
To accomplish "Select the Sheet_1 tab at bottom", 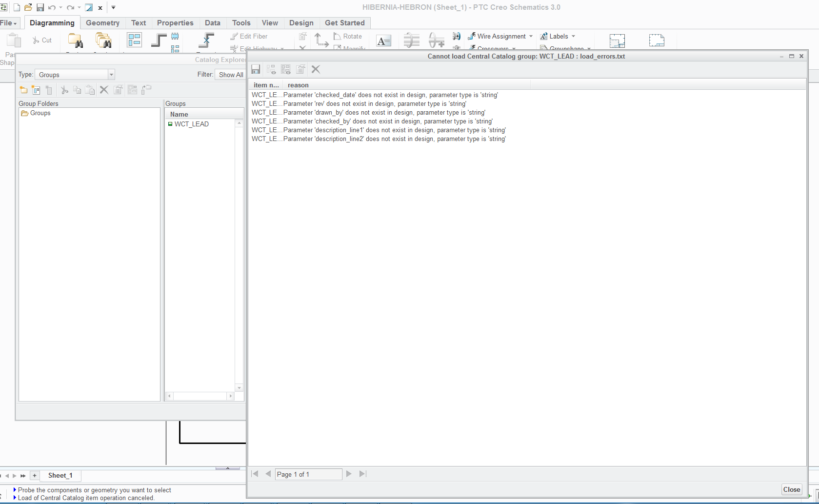I will coord(60,475).
